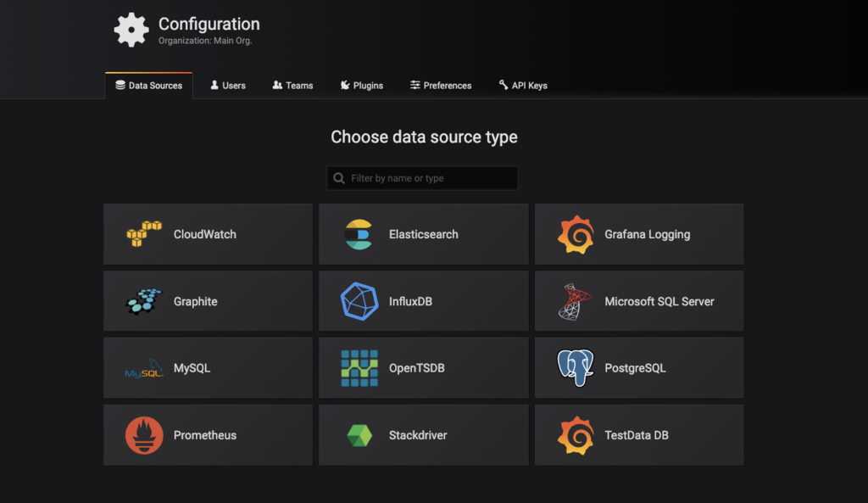
Task: Open the API Keys tab
Action: 523,86
